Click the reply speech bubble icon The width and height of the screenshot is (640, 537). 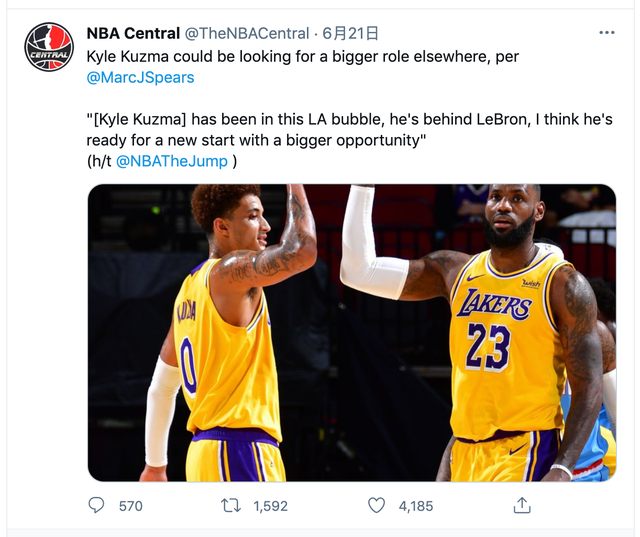pyautogui.click(x=97, y=506)
